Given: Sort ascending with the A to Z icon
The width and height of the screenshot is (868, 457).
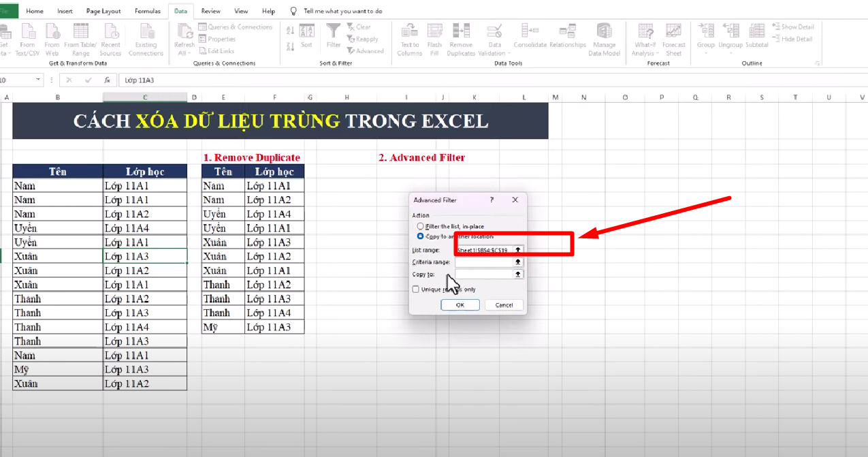Looking at the screenshot, I should point(290,31).
